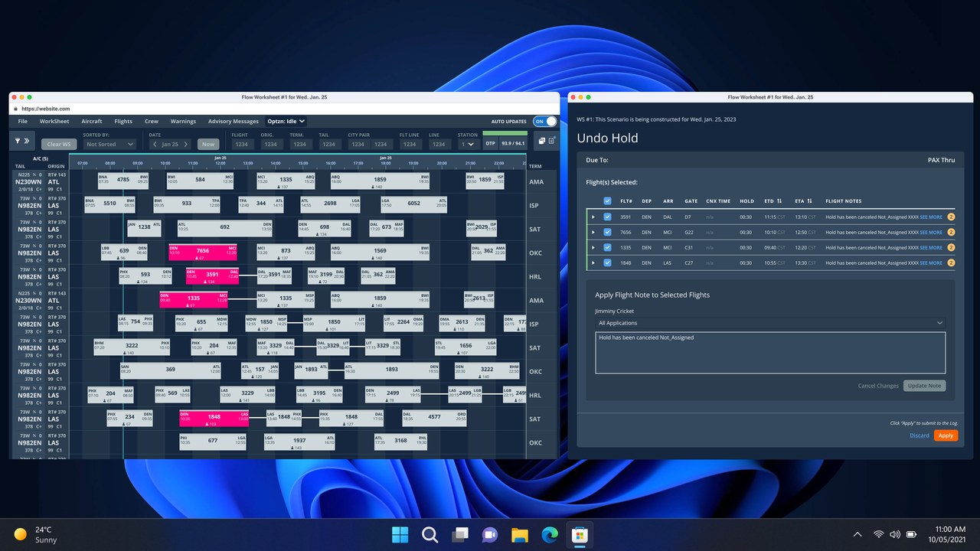Click the note count badge for flight 7656
Screen dimensions: 980x551
(x=951, y=233)
